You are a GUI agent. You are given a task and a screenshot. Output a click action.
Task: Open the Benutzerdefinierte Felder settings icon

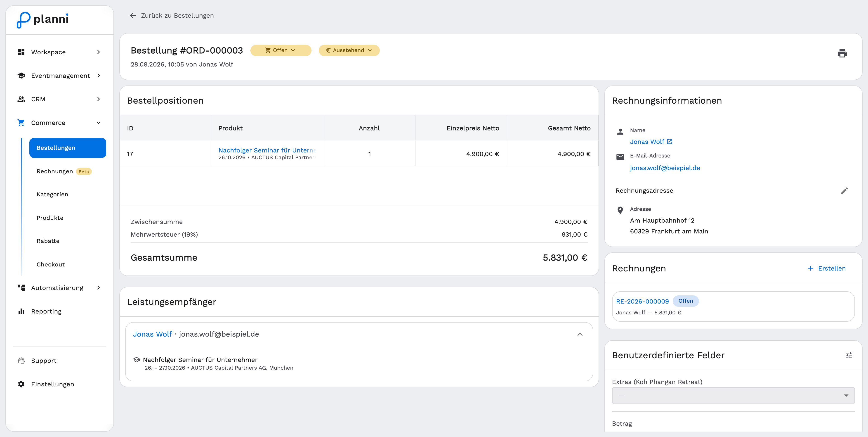[849, 355]
